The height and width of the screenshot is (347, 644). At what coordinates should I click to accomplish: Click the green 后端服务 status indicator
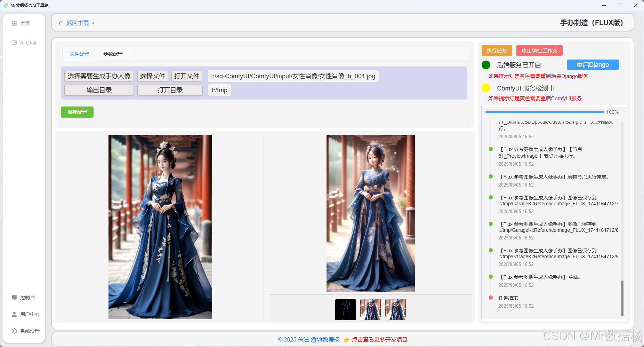click(x=486, y=65)
